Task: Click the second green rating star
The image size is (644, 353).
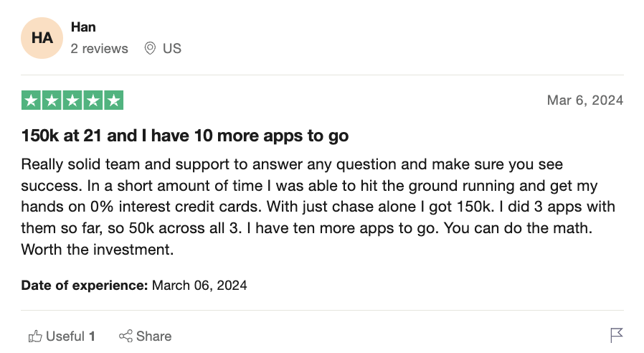Action: click(52, 100)
